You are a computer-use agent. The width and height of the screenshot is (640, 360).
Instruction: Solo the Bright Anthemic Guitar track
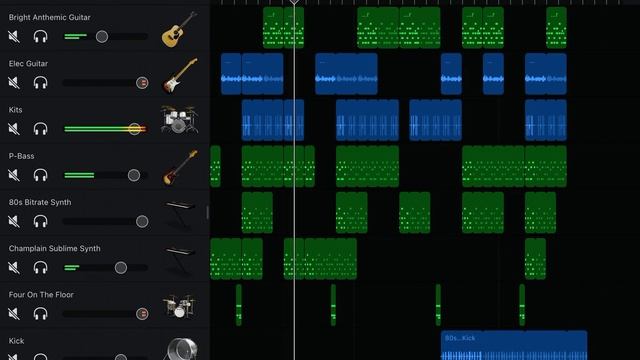click(40, 37)
